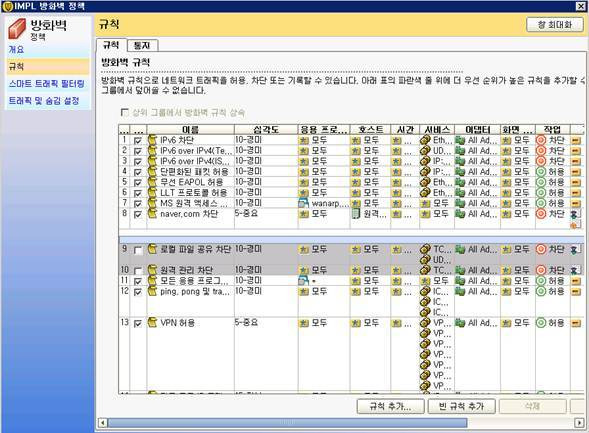Click the allow action icon in VPN 허용 row
Viewport: 589px width, 433px height.
pyautogui.click(x=541, y=323)
